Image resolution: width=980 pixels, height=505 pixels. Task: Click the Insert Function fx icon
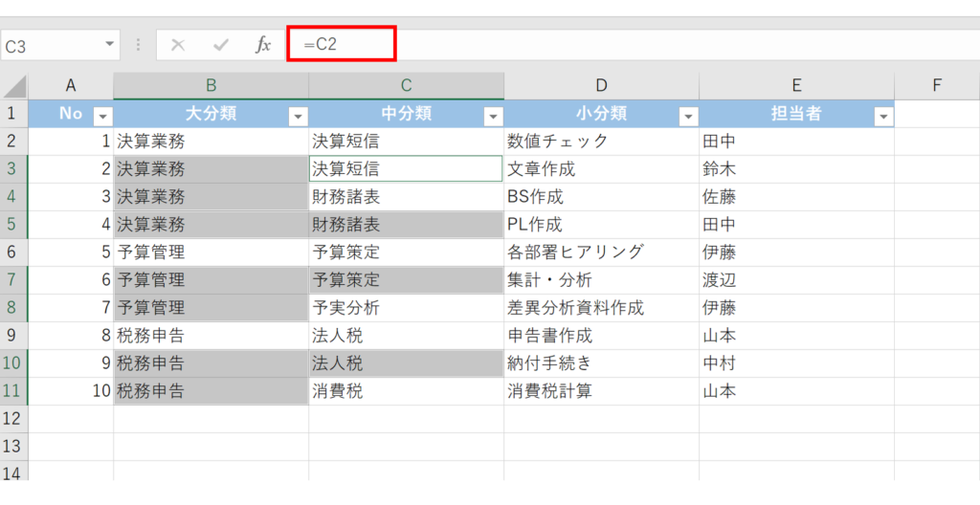coord(263,45)
